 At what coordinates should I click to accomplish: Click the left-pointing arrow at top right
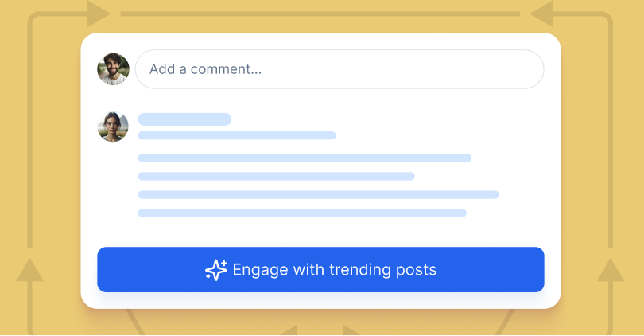click(x=541, y=14)
